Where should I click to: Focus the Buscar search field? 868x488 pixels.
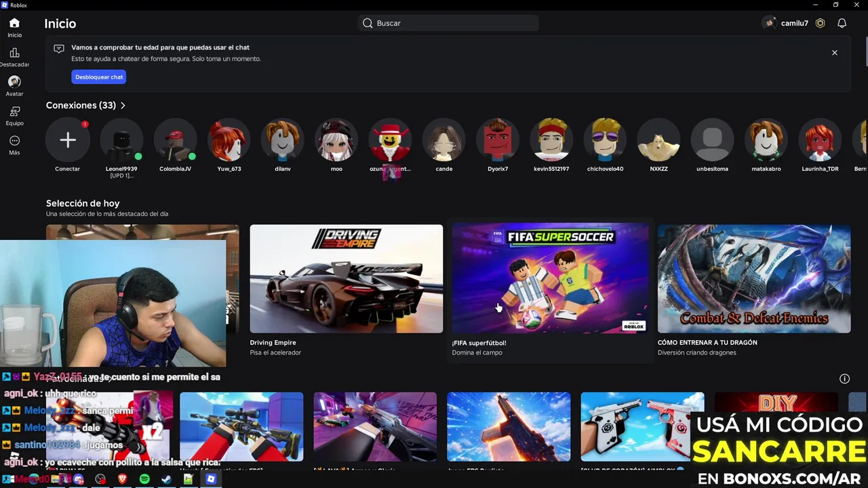pos(448,23)
